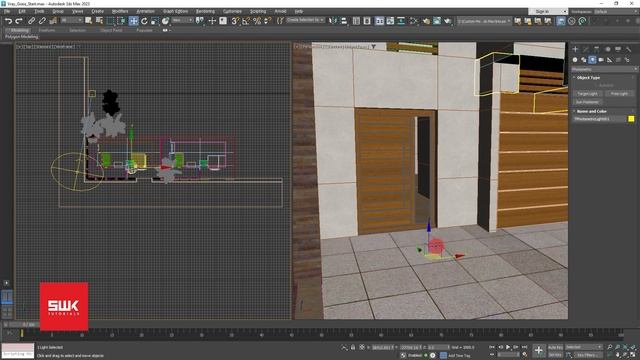Open the Customize menu
Image resolution: width=640 pixels, height=360 pixels.
pos(232,11)
